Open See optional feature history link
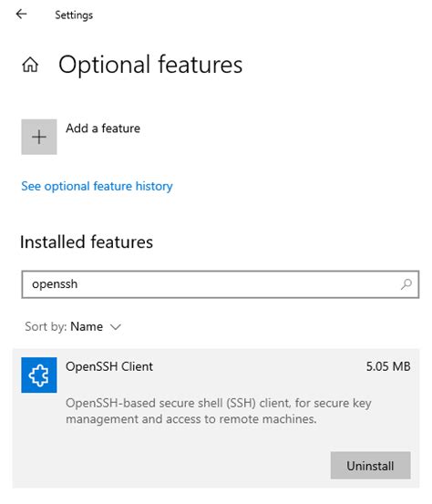Viewport: 432px width, 504px height. (97, 186)
